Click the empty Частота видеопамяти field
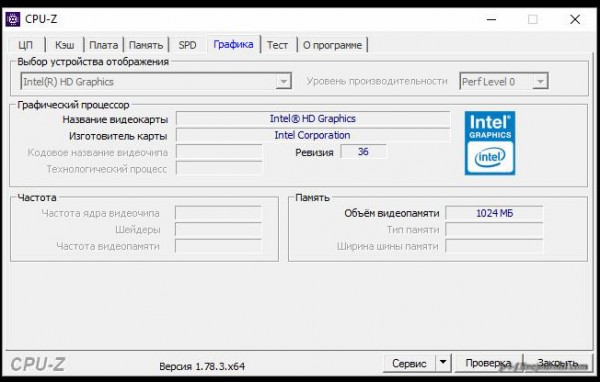 [218, 246]
